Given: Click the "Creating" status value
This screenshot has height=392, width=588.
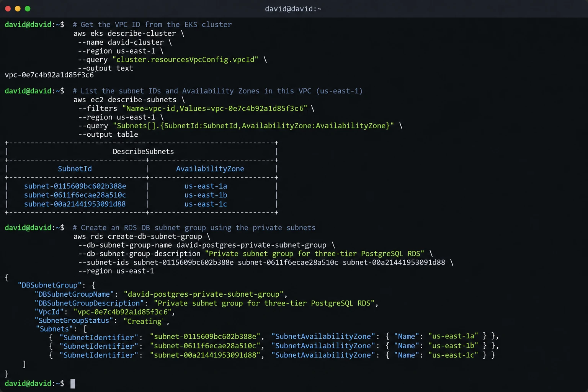Looking at the screenshot, I should point(144,321).
